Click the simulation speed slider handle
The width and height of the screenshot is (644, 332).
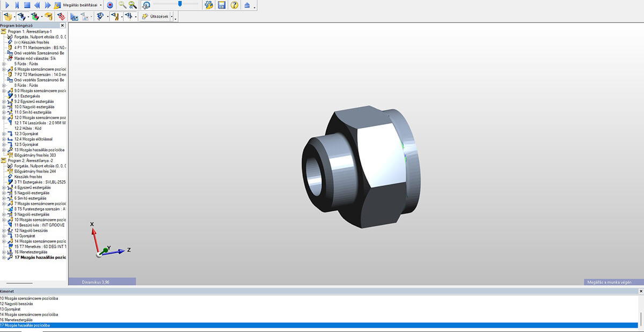(x=180, y=4)
